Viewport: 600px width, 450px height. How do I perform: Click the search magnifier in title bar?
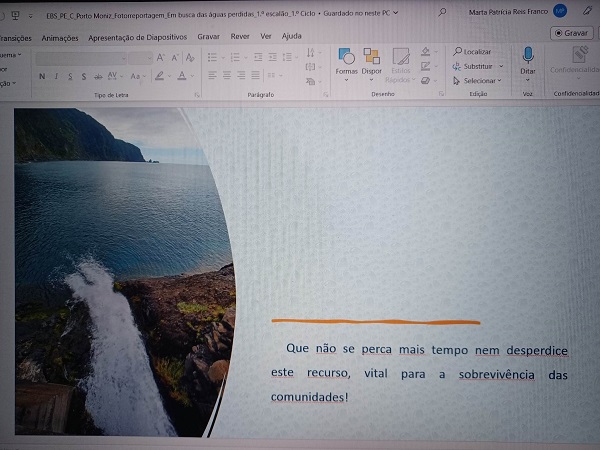(442, 12)
